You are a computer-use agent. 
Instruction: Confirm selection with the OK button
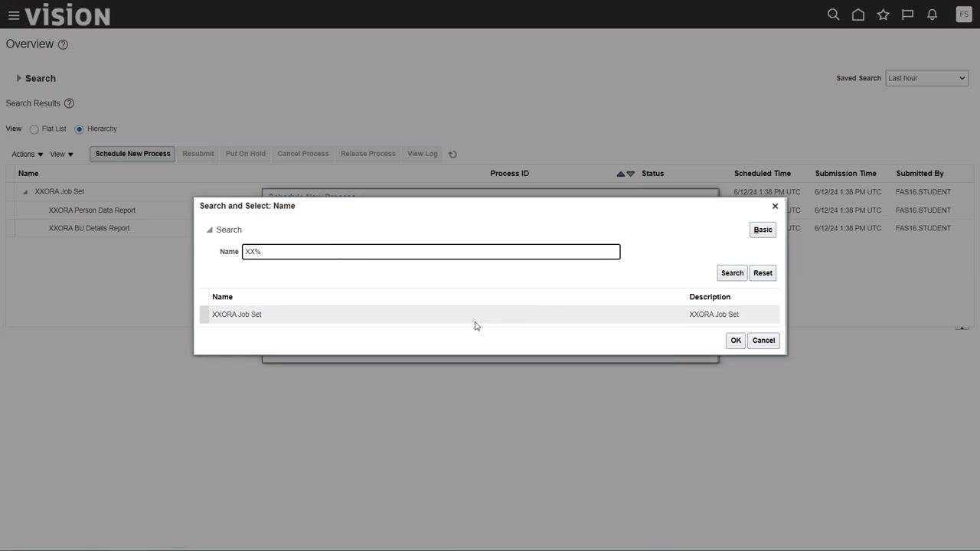pyautogui.click(x=736, y=341)
